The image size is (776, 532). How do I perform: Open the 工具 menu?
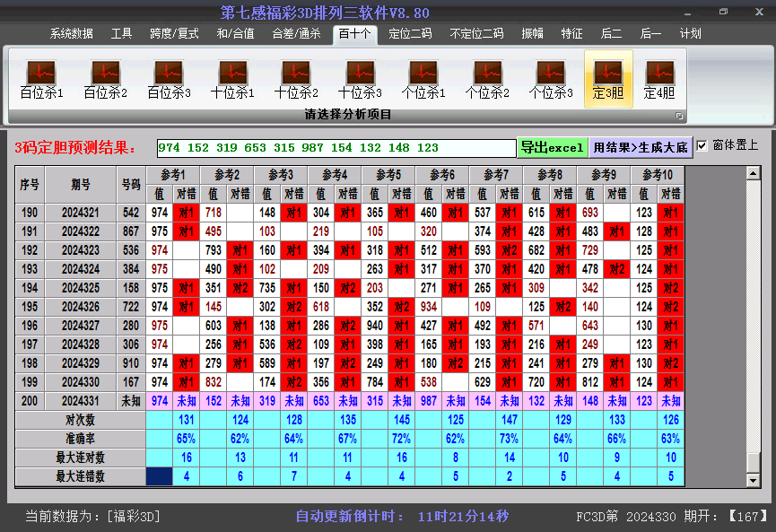121,34
